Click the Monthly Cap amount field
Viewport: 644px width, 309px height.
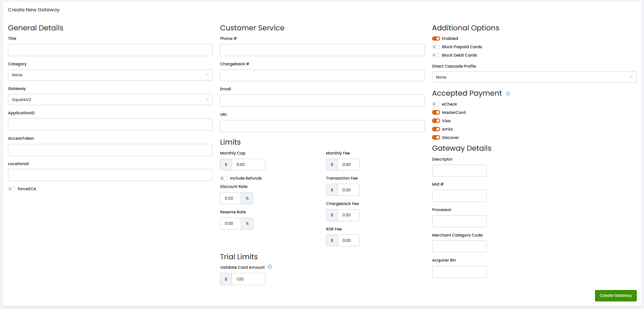(248, 165)
